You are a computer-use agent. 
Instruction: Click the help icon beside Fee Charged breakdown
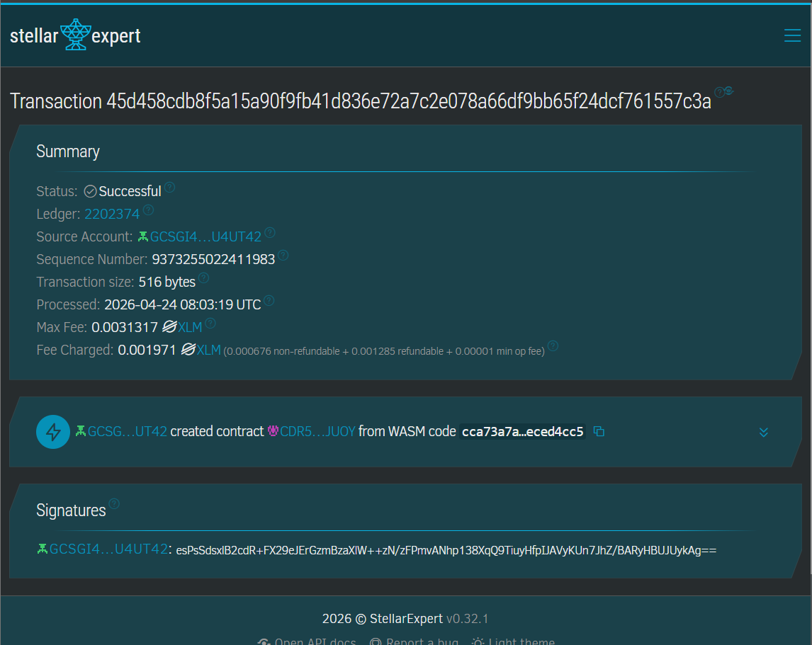[x=553, y=346]
